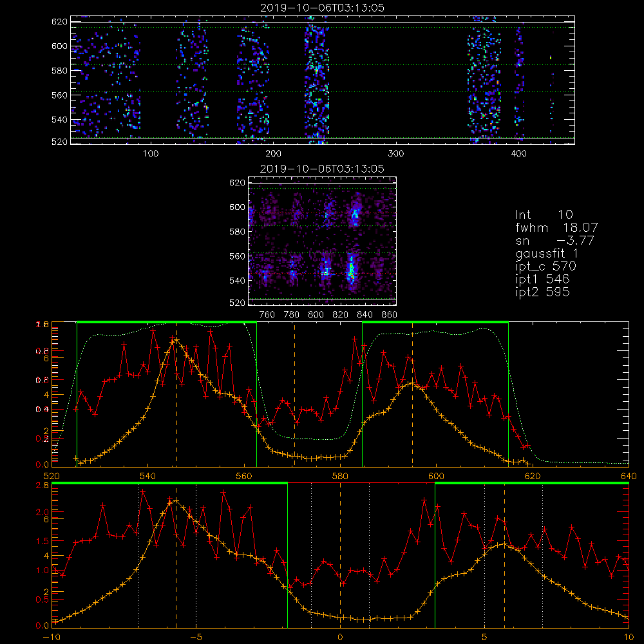
Task: Click the brightest spot in middle image
Action: tap(351, 269)
